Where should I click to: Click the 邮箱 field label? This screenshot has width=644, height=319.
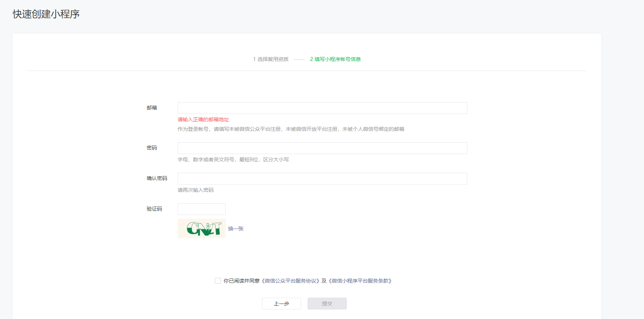coord(152,108)
